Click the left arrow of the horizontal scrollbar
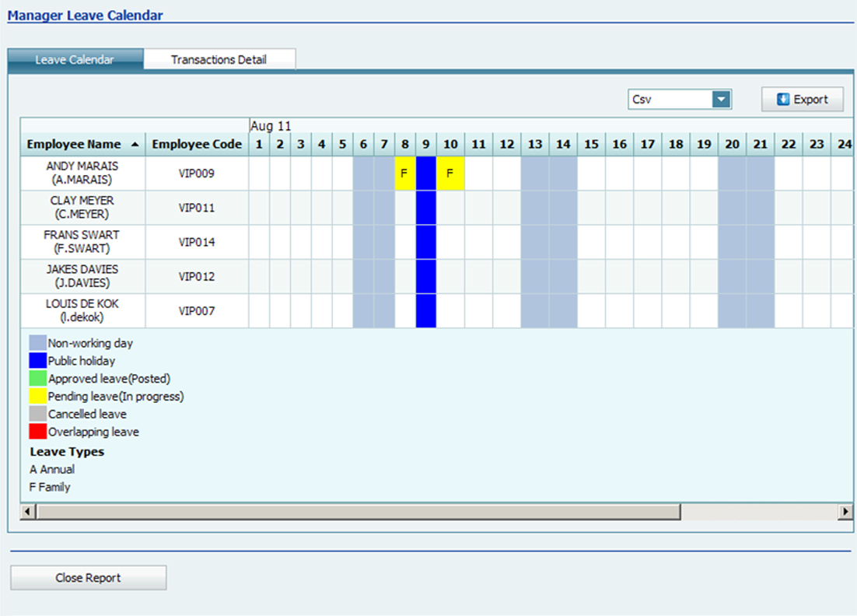 coord(27,511)
